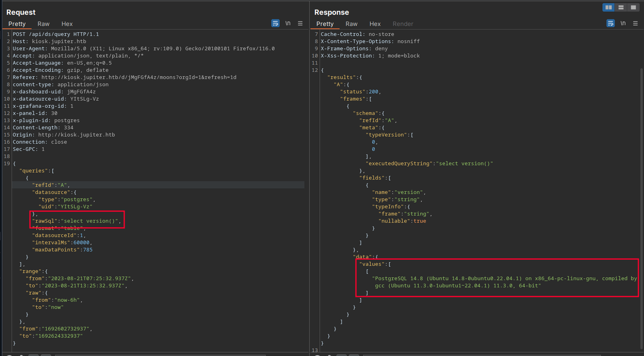Click the 'x-panel-id: 30' line
Image resolution: width=644 pixels, height=356 pixels.
pos(35,113)
